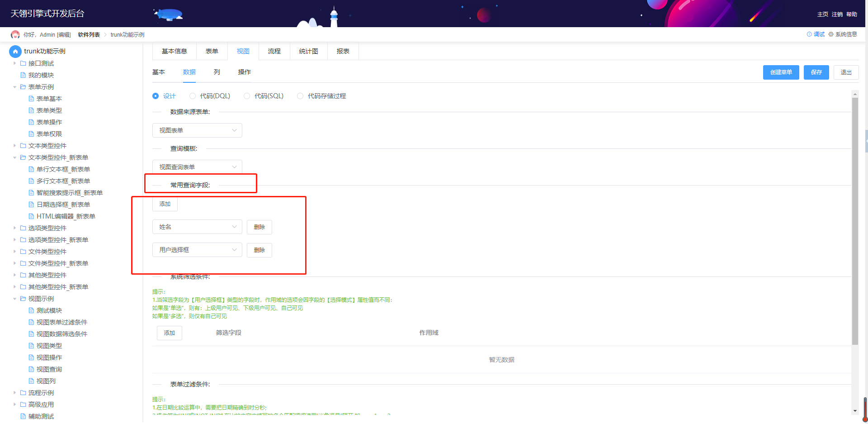Open the 视图表单 data source dropdown
The height and width of the screenshot is (424, 868).
pos(197,130)
